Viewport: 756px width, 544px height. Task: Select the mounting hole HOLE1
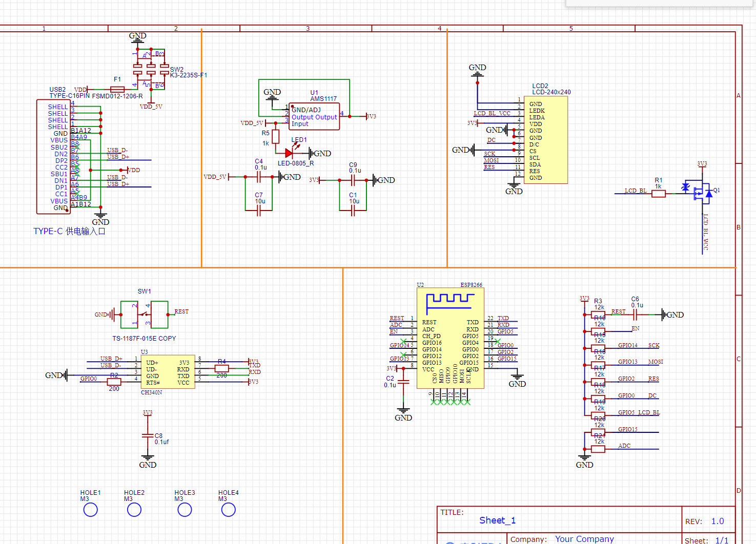(90, 509)
